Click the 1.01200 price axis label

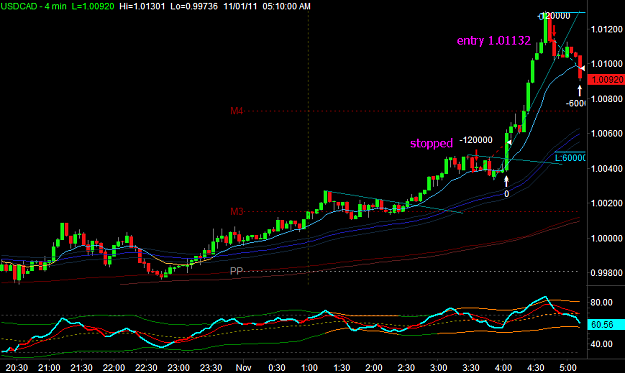tap(606, 29)
